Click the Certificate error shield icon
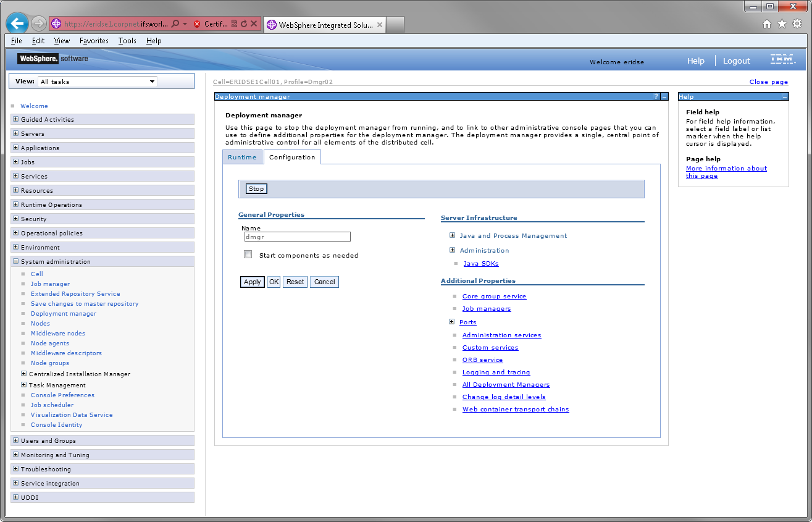Screen dimensions: 812x522 click(197, 24)
